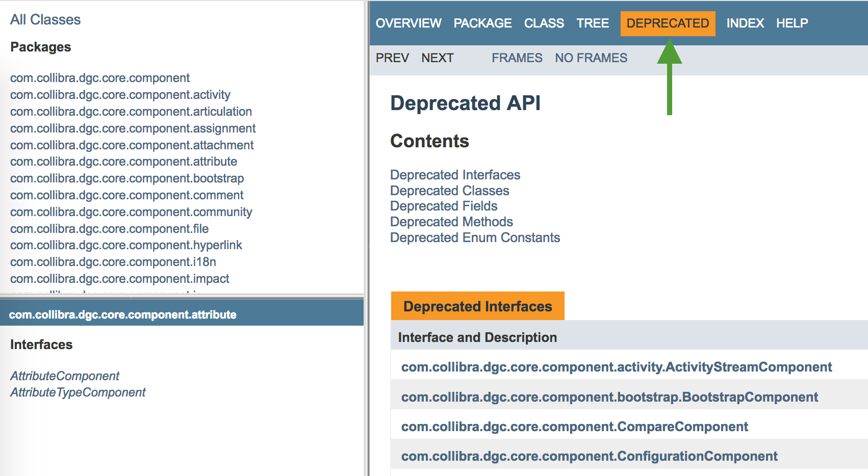Viewport: 868px width, 476px height.
Task: Open the Index page
Action: tap(745, 23)
